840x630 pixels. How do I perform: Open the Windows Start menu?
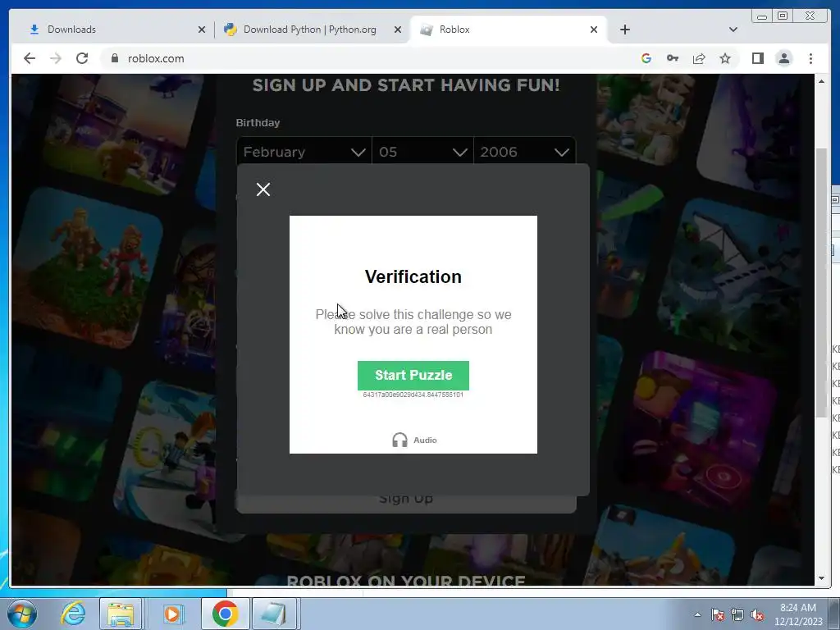click(x=22, y=614)
